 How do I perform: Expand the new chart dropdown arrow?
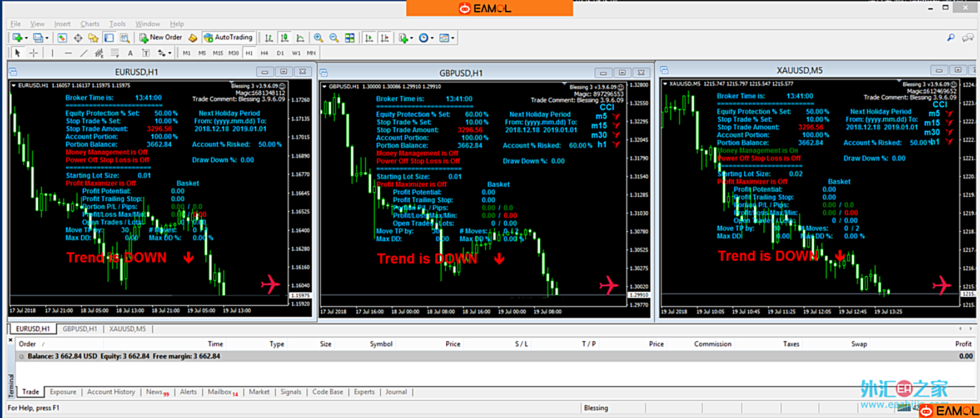pos(26,38)
